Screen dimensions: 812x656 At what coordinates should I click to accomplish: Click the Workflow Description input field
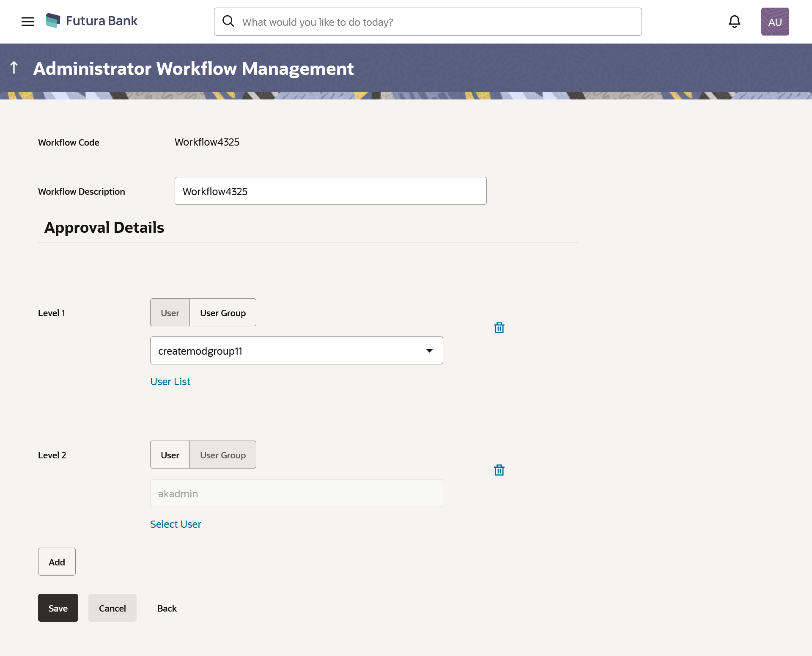330,191
